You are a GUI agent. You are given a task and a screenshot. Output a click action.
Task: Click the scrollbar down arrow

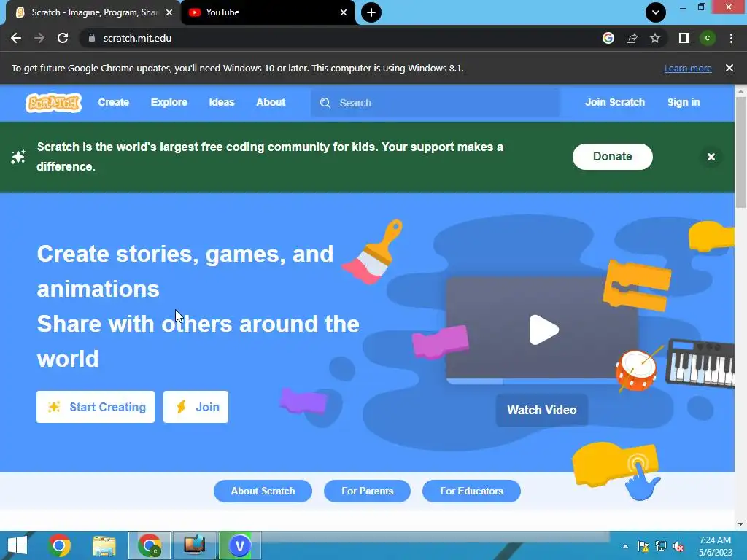pos(741,524)
